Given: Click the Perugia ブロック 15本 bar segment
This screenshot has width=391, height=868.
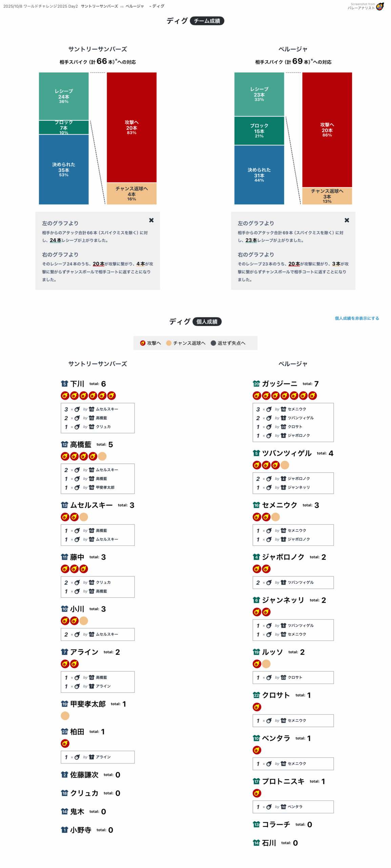Looking at the screenshot, I should 259,131.
